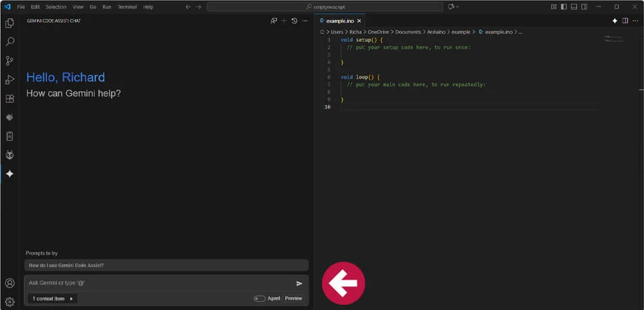Open the Copilot chat dropdown in title bar

tap(453, 7)
